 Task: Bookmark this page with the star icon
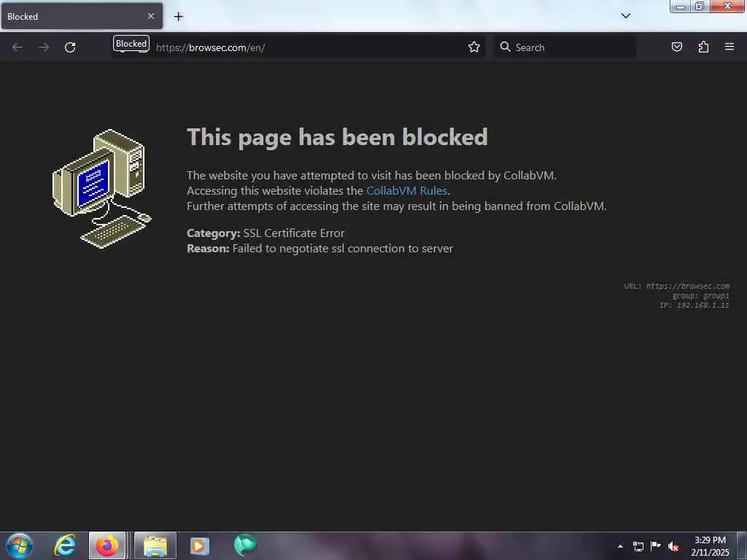tap(473, 47)
